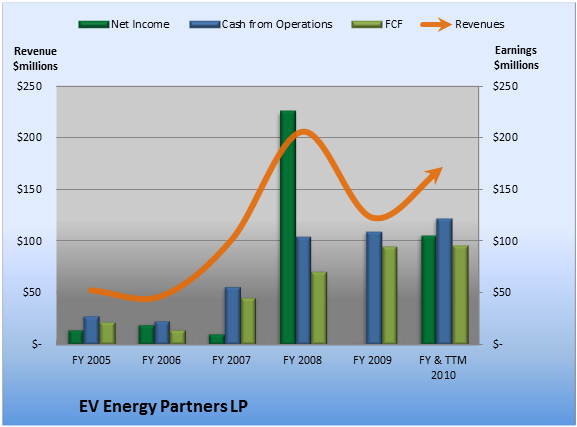The height and width of the screenshot is (427, 577).
Task: Click the left axis '$-' label
Action: point(37,344)
